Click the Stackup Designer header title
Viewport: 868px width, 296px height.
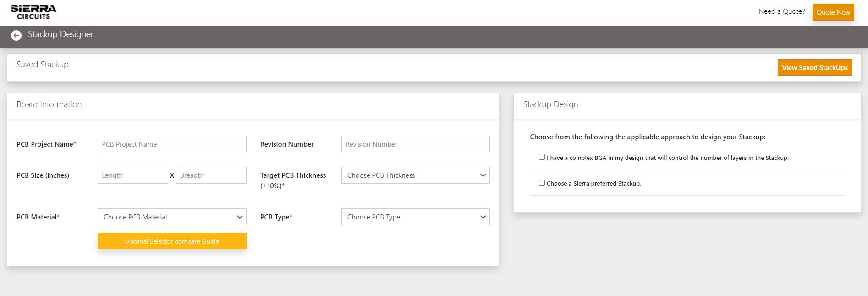60,34
